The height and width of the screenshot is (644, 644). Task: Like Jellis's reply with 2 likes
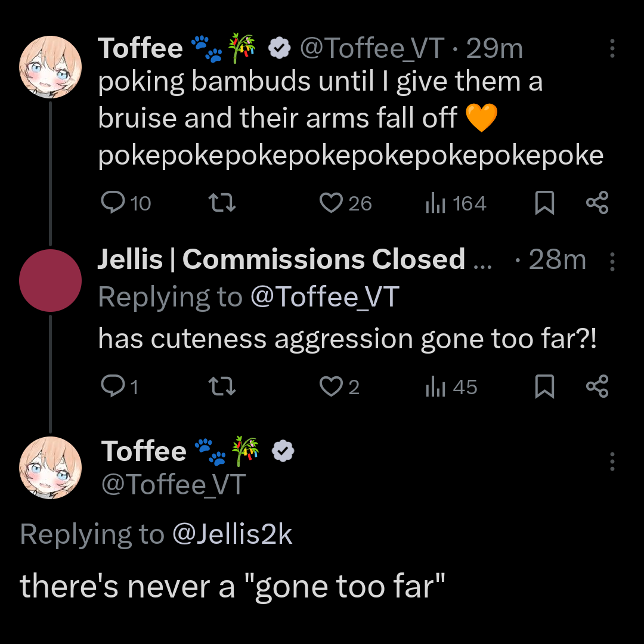click(x=330, y=387)
